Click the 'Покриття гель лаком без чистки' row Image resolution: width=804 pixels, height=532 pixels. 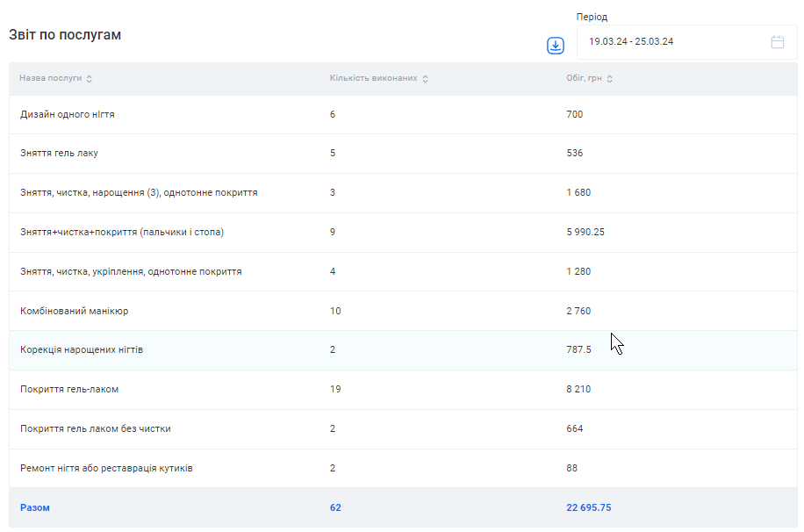96,428
